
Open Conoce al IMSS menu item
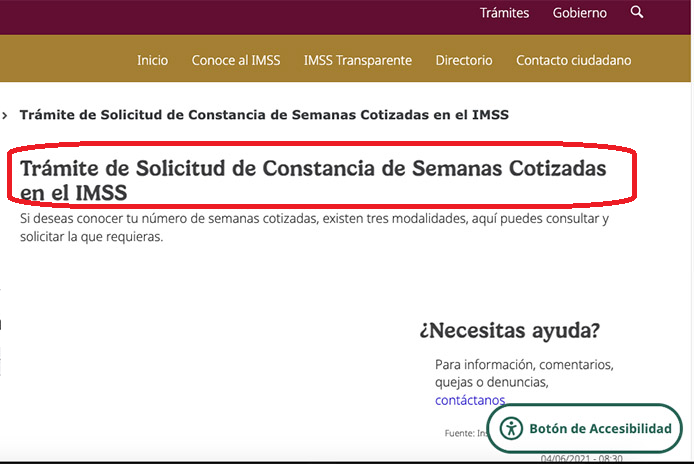click(x=236, y=60)
